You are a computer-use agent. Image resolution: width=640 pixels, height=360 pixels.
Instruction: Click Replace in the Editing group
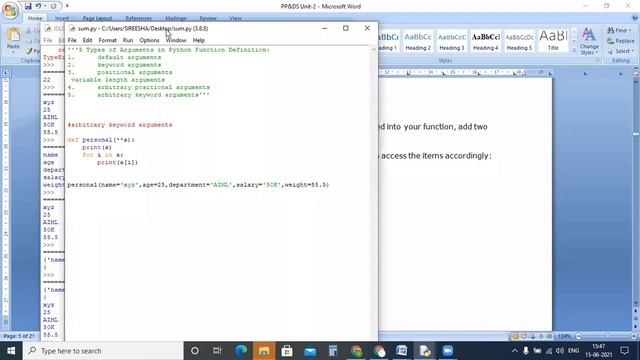tap(620, 41)
